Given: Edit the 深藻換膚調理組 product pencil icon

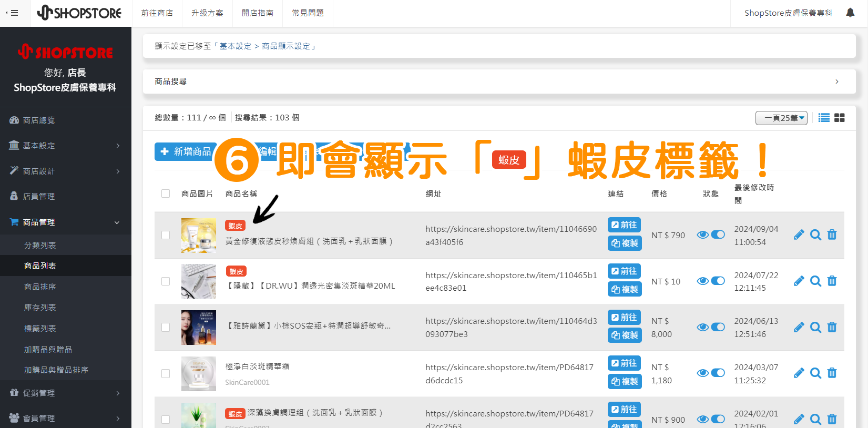Looking at the screenshot, I should pos(799,419).
